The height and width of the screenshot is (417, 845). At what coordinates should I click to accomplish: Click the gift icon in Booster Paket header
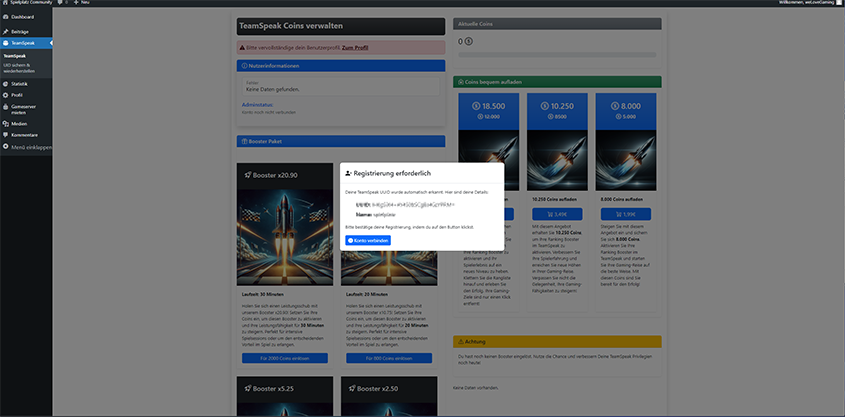click(x=245, y=142)
